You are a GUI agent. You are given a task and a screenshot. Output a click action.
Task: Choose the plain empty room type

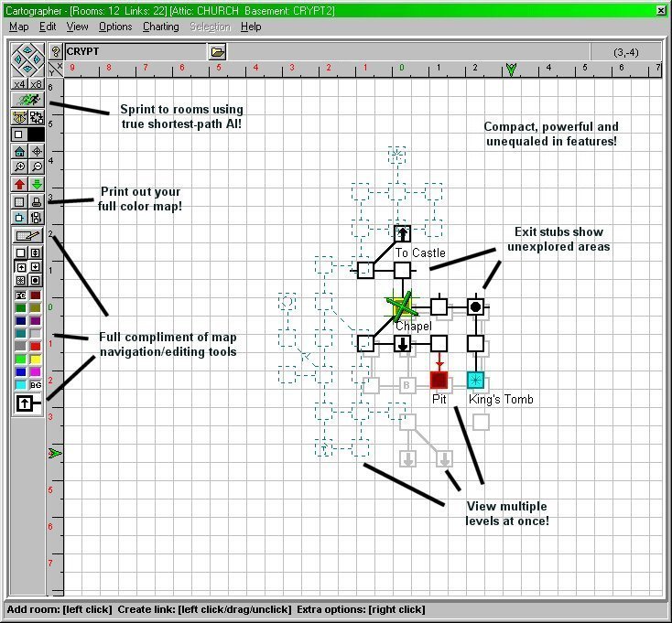point(20,252)
